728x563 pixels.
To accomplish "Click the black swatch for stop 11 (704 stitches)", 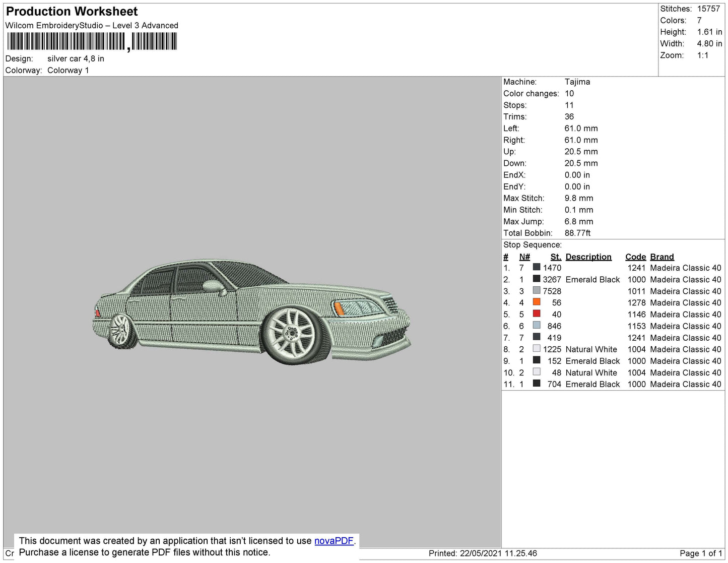I will coord(537,384).
